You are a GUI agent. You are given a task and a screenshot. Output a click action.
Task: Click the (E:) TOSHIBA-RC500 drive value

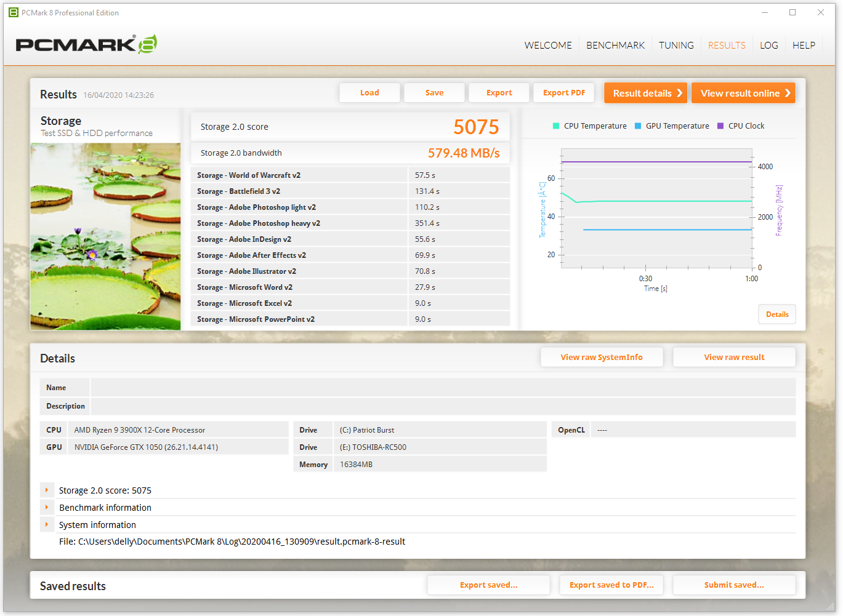[x=373, y=447]
